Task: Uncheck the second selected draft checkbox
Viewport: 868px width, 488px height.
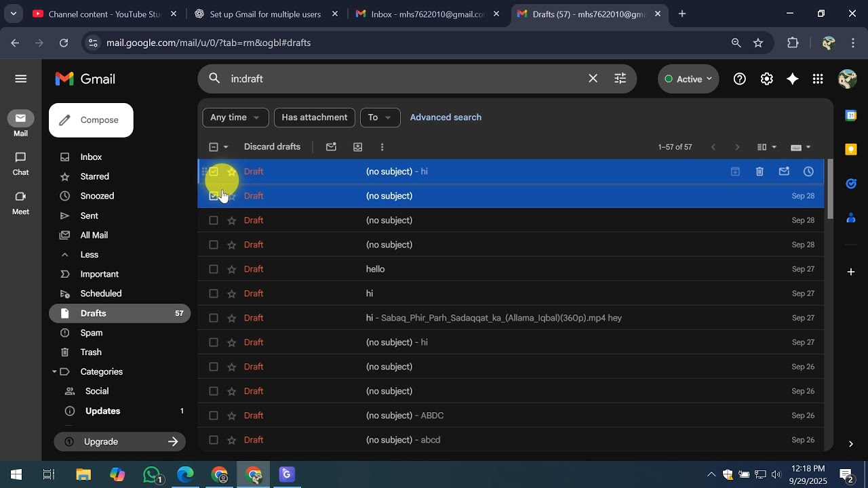Action: pos(214,196)
